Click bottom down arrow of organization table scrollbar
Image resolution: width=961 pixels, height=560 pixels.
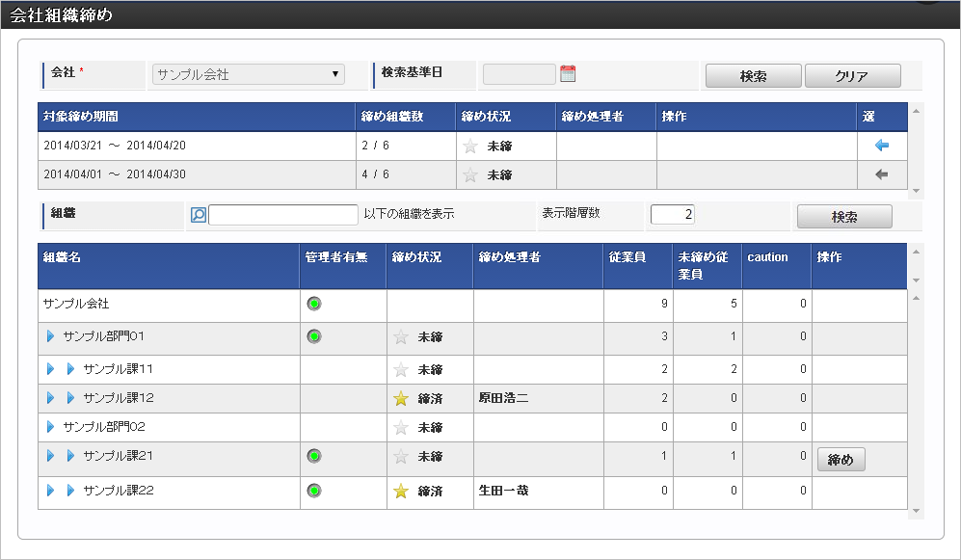(916, 511)
